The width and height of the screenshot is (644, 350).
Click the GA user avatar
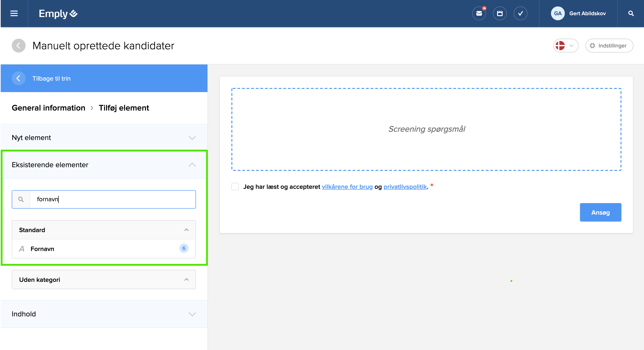557,14
